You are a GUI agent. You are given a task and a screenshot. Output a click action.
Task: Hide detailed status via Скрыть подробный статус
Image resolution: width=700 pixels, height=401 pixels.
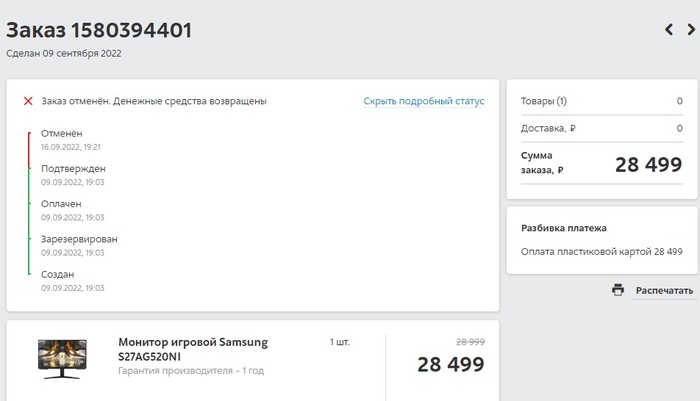pyautogui.click(x=423, y=101)
